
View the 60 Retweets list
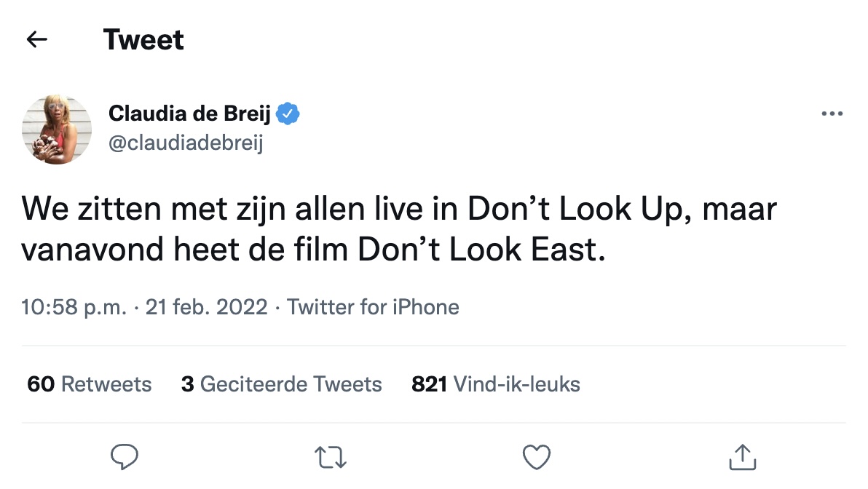pos(90,383)
